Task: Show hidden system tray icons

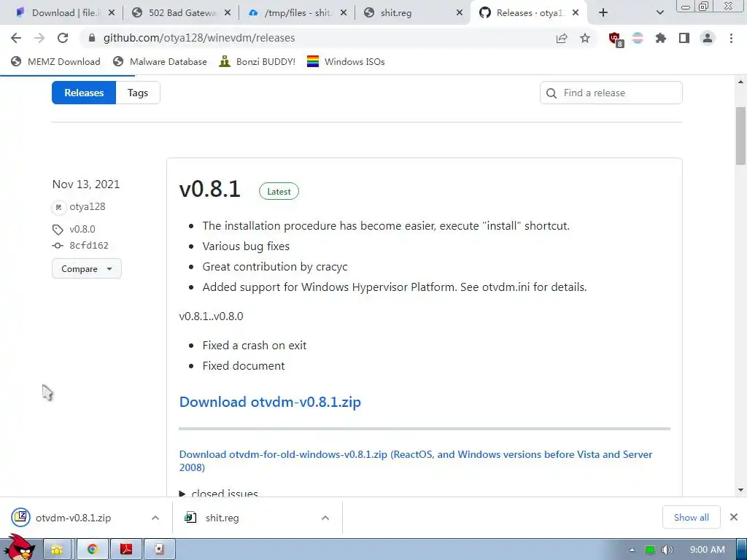Action: pyautogui.click(x=632, y=550)
